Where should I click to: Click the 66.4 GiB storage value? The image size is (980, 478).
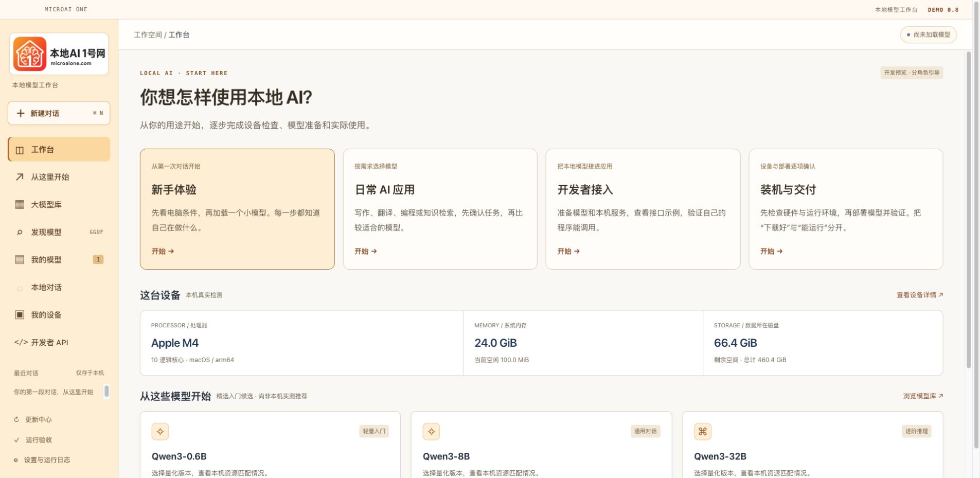click(736, 343)
